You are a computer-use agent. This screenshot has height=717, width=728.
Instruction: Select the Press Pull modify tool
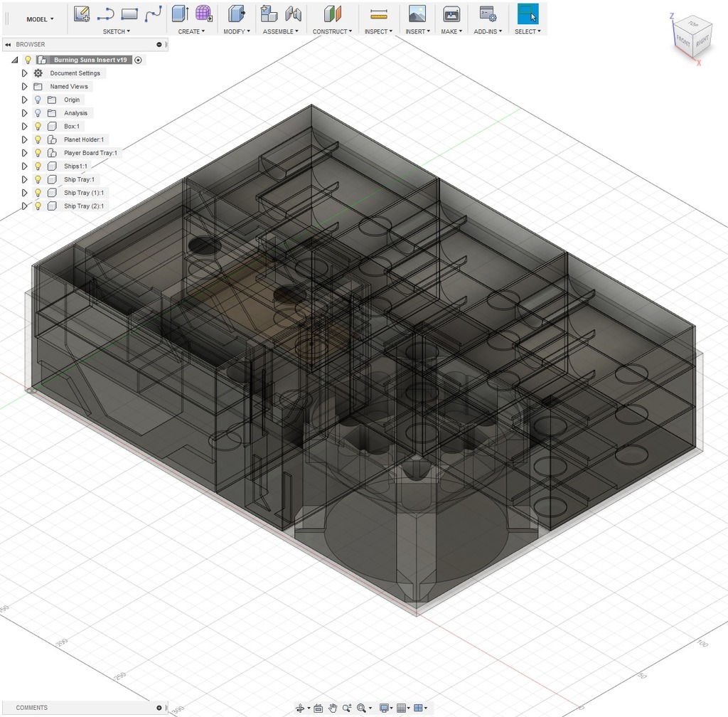click(x=236, y=14)
